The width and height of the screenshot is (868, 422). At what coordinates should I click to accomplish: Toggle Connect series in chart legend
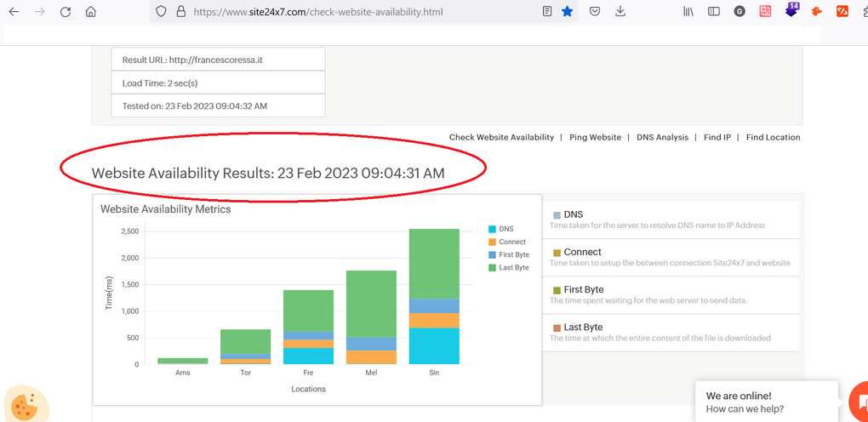tap(507, 242)
